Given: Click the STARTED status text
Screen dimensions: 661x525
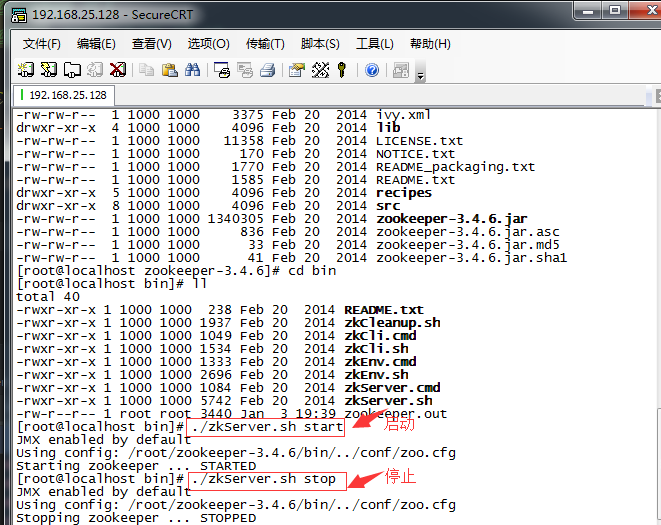Looking at the screenshot, I should 228,466.
